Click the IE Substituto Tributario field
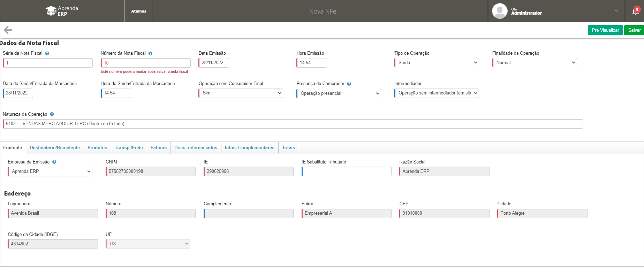 pos(347,171)
